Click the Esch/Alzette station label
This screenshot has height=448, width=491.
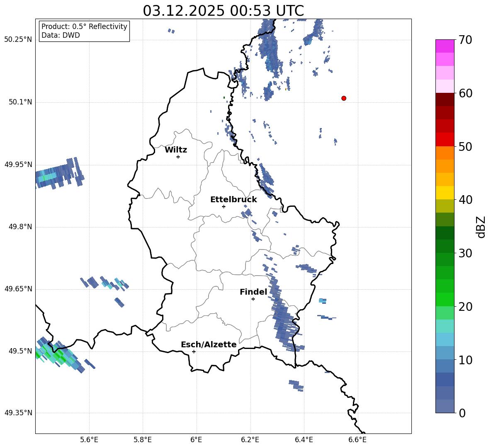coord(209,344)
